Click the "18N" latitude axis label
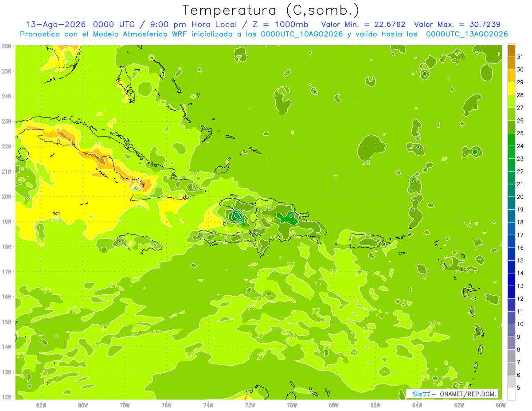Viewport: 532px width, 411px height. coord(7,247)
